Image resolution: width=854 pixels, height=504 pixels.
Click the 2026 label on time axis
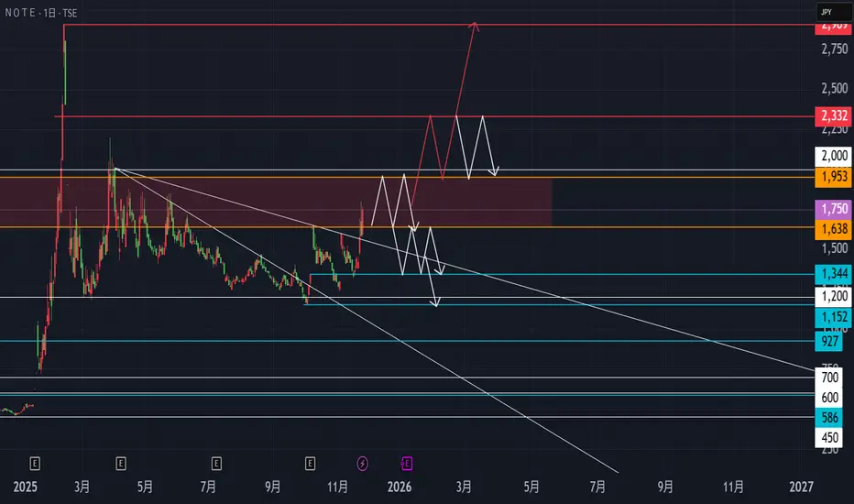(x=400, y=487)
